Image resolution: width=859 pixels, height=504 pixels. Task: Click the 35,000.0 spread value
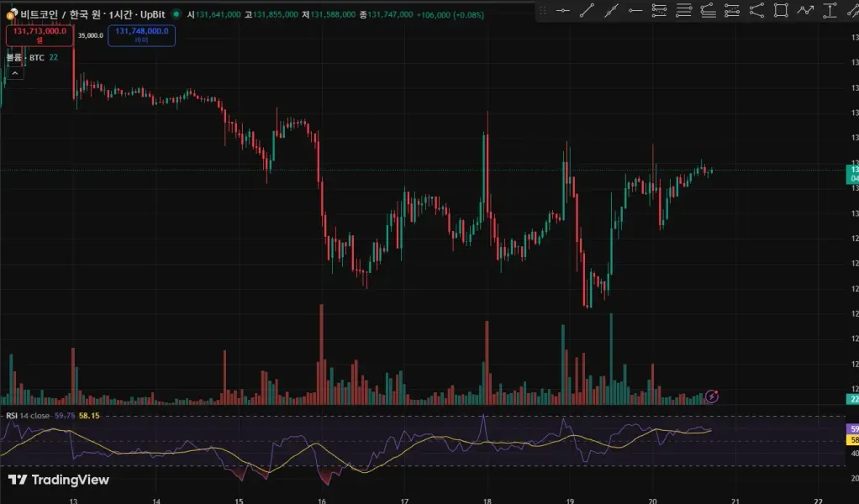pyautogui.click(x=91, y=35)
